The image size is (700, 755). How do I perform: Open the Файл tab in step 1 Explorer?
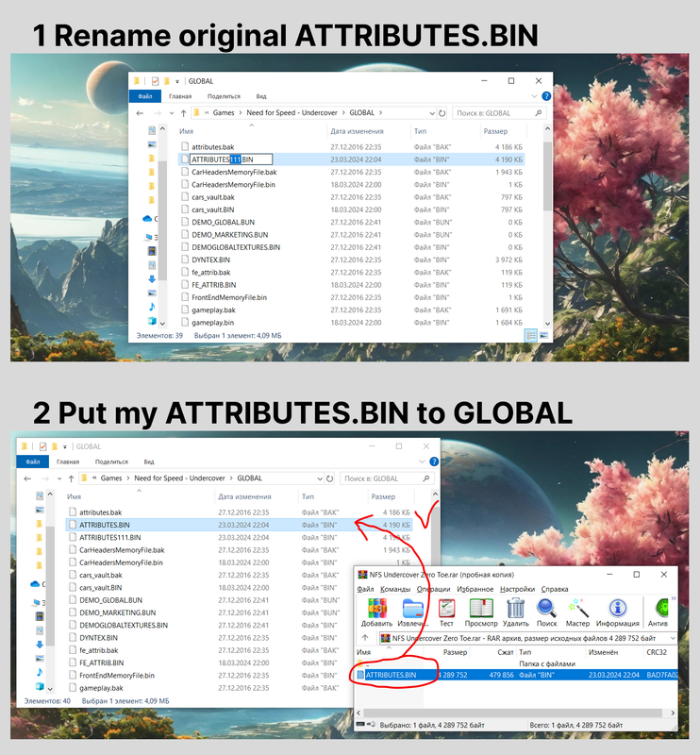[x=145, y=96]
